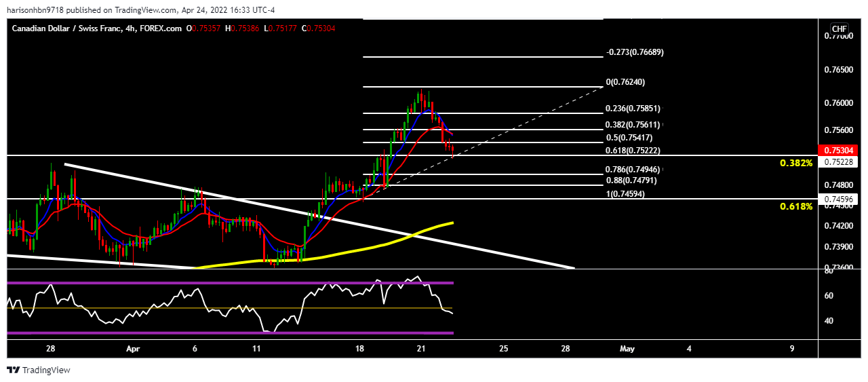868x382 pixels.
Task: Click the Apr date label on time axis
Action: (133, 348)
